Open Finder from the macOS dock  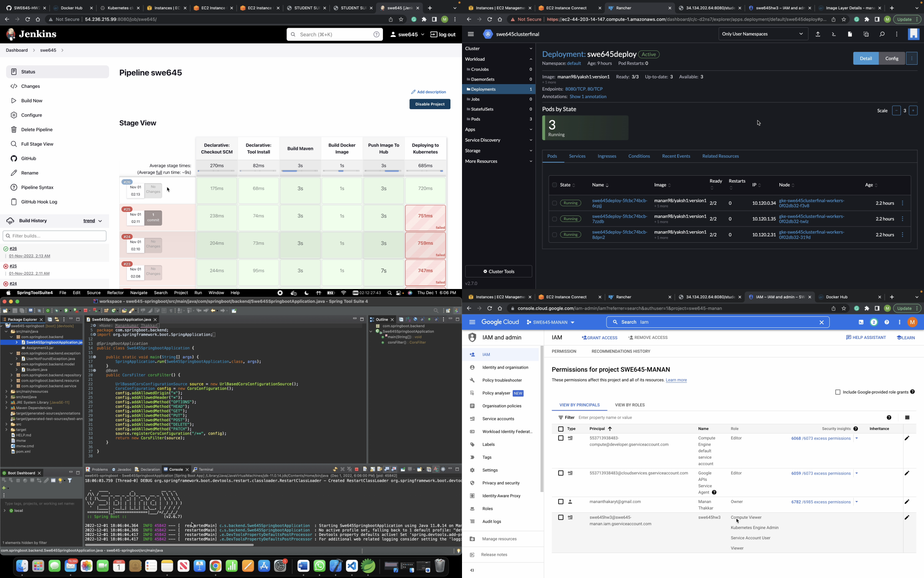coord(22,566)
